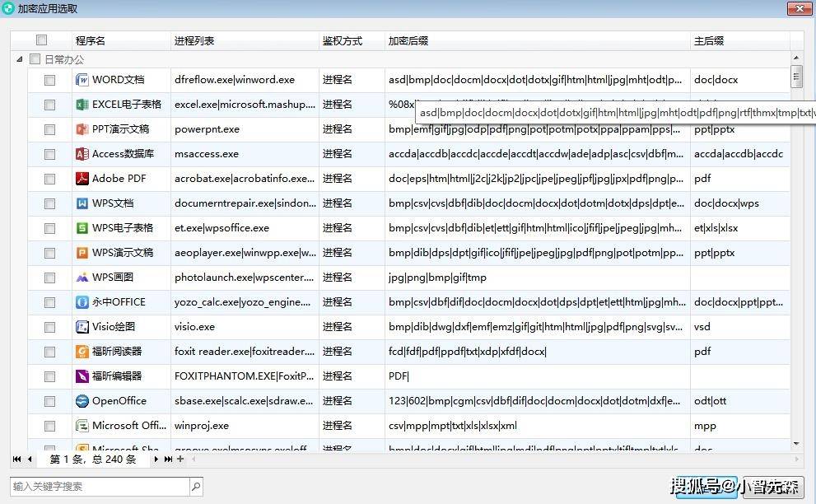Image resolution: width=816 pixels, height=504 pixels.
Task: Click the plus add-record icon
Action: point(180,459)
